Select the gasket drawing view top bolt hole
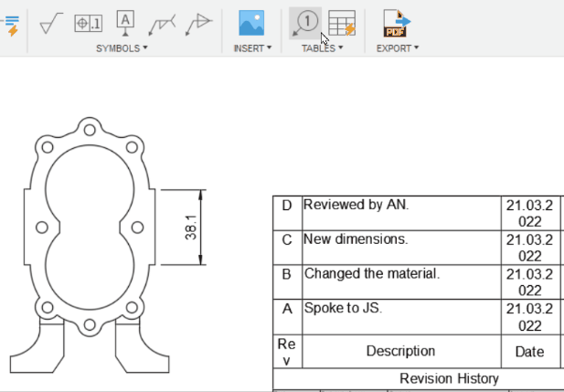 pyautogui.click(x=90, y=130)
